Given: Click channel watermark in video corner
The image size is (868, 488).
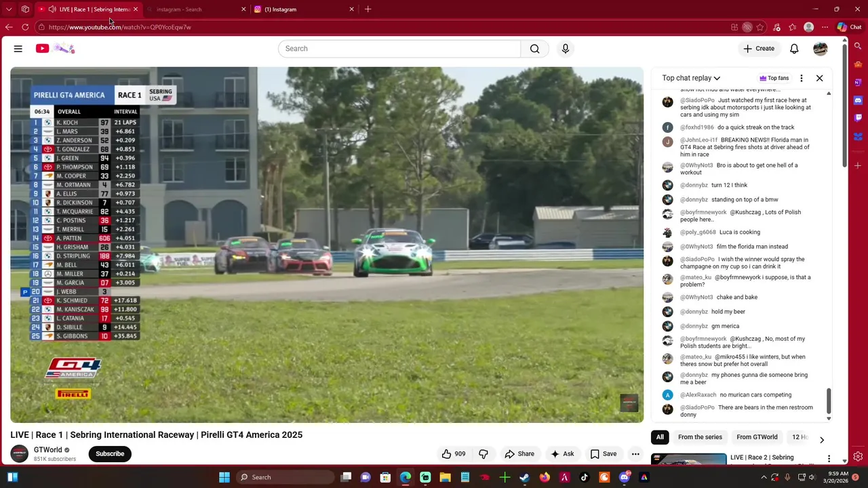Looking at the screenshot, I should pos(629,403).
